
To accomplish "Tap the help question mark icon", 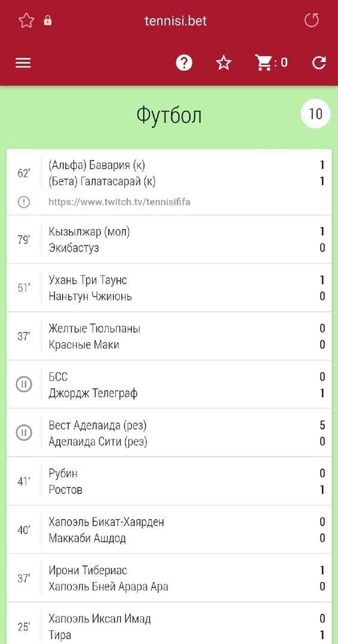I will coord(184,63).
